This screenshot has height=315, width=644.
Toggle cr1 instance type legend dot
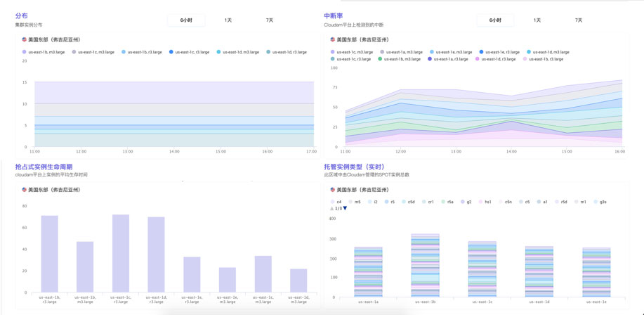424,202
